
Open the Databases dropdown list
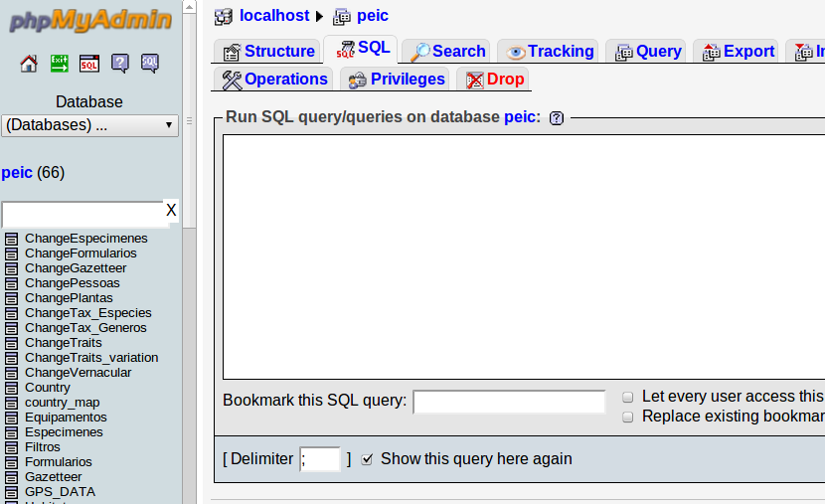(89, 125)
